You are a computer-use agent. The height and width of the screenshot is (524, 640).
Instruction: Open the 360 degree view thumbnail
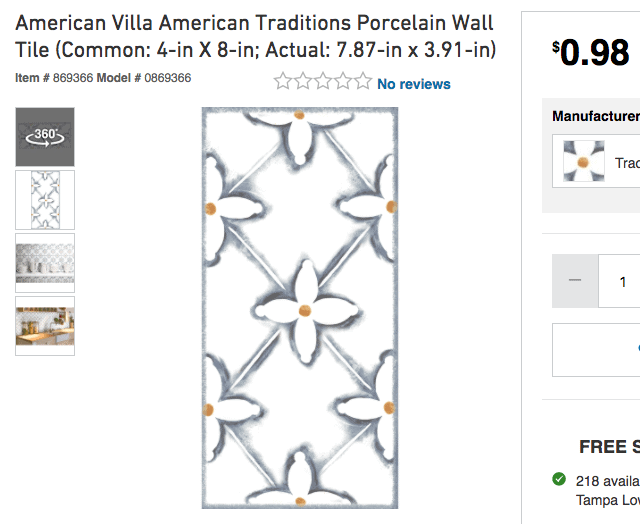coord(45,137)
